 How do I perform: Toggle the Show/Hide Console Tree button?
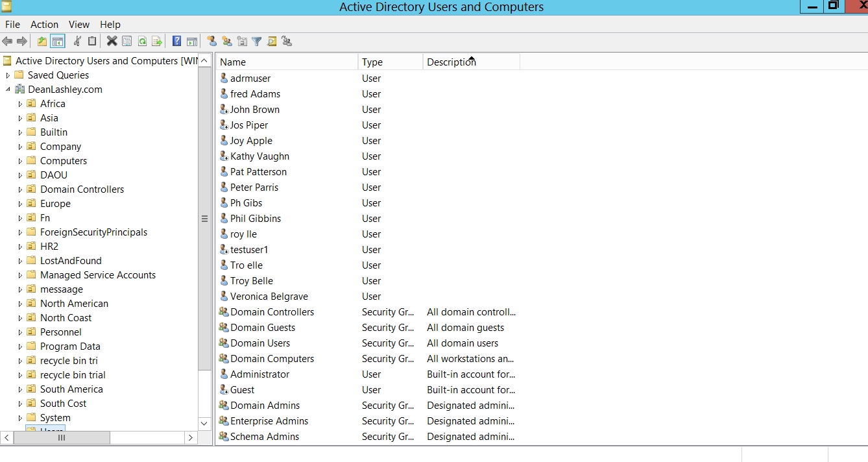58,42
